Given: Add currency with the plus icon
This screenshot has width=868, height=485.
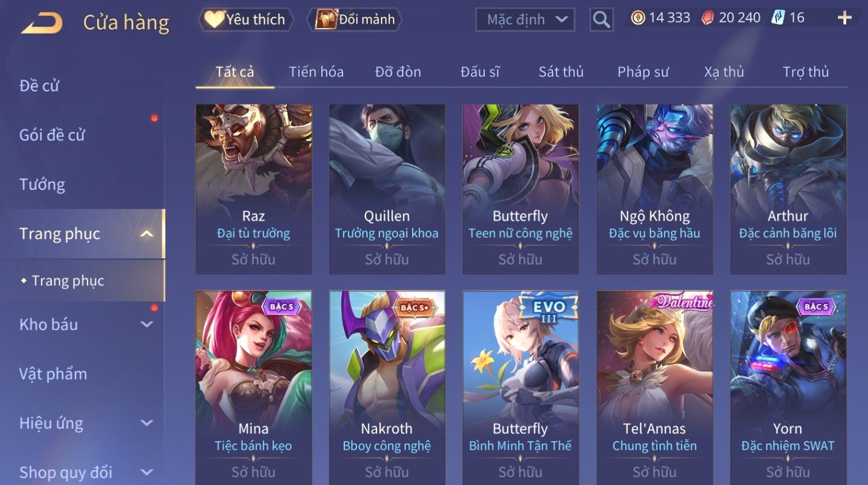Looking at the screenshot, I should point(844,18).
